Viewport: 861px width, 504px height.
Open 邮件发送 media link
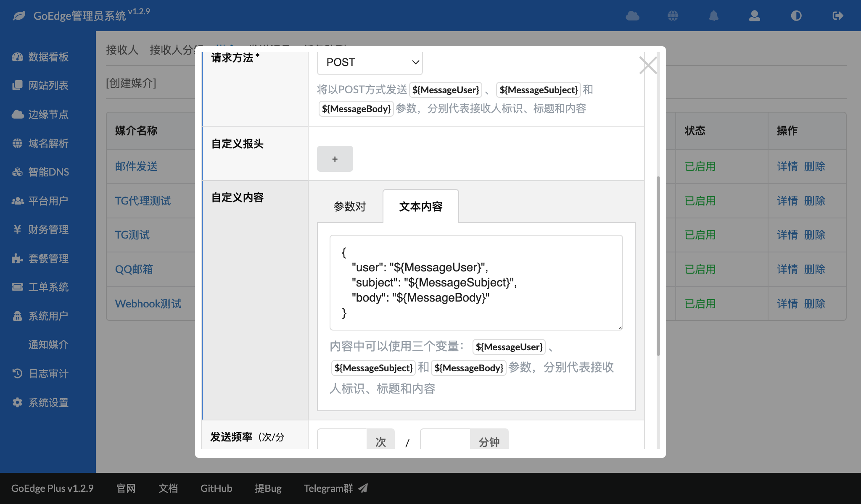[136, 167]
